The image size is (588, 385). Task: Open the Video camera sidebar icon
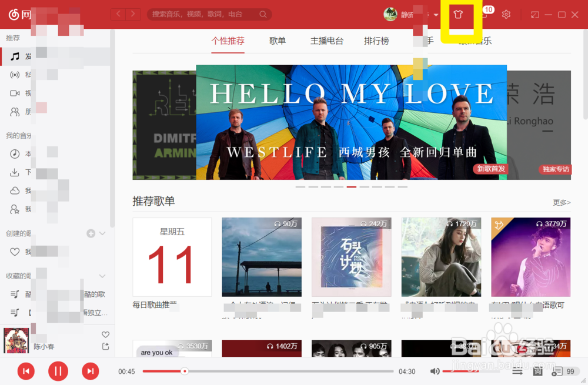click(15, 93)
